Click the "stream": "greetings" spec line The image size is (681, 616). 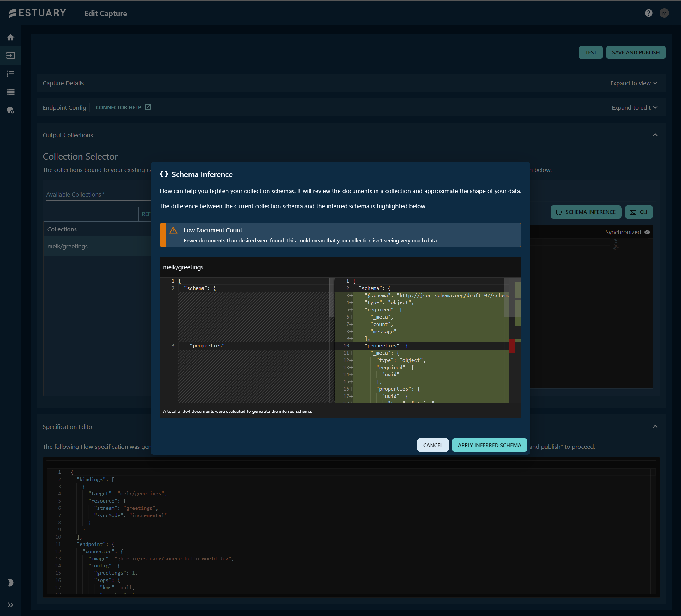(x=126, y=508)
